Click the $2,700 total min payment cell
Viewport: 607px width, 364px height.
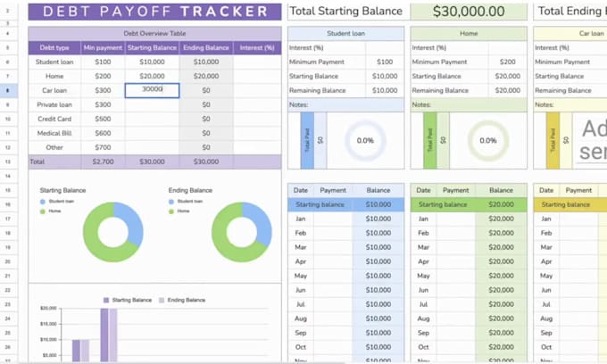(103, 162)
